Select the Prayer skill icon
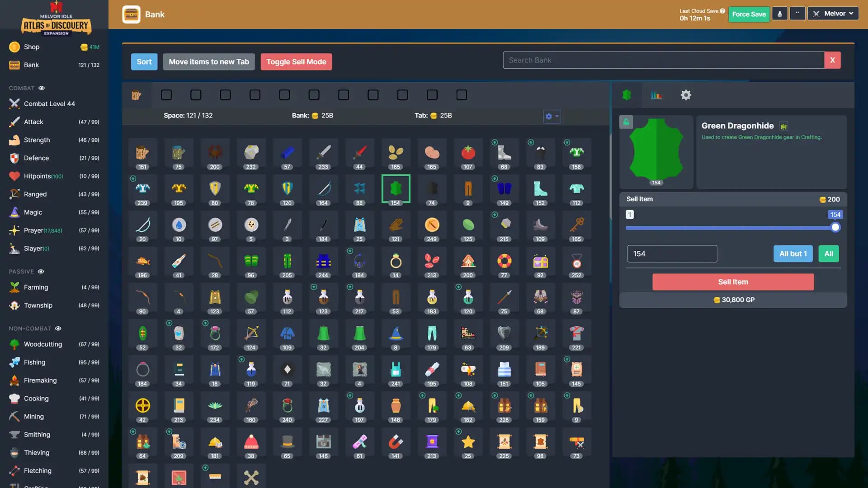This screenshot has width=868, height=488. [x=14, y=230]
